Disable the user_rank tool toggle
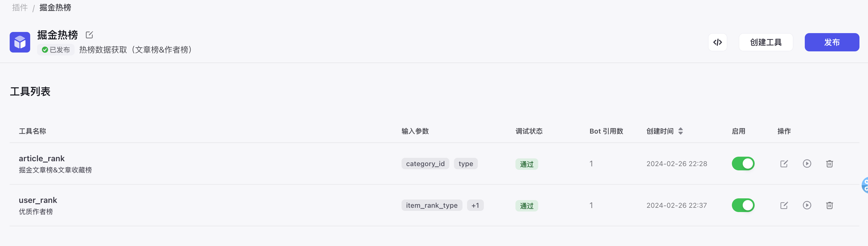 pyautogui.click(x=743, y=205)
